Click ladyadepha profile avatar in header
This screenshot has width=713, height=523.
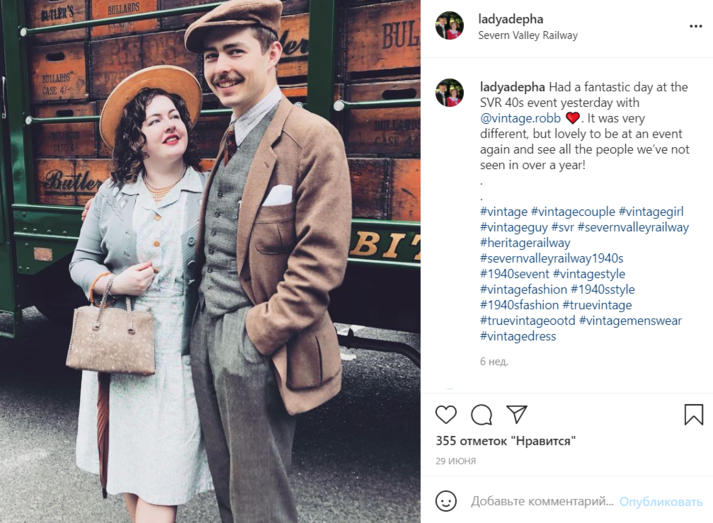pyautogui.click(x=449, y=25)
